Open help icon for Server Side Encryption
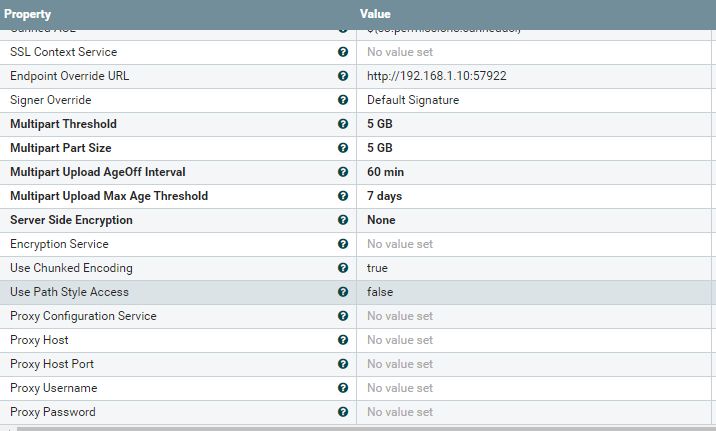The width and height of the screenshot is (716, 431). coord(343,220)
